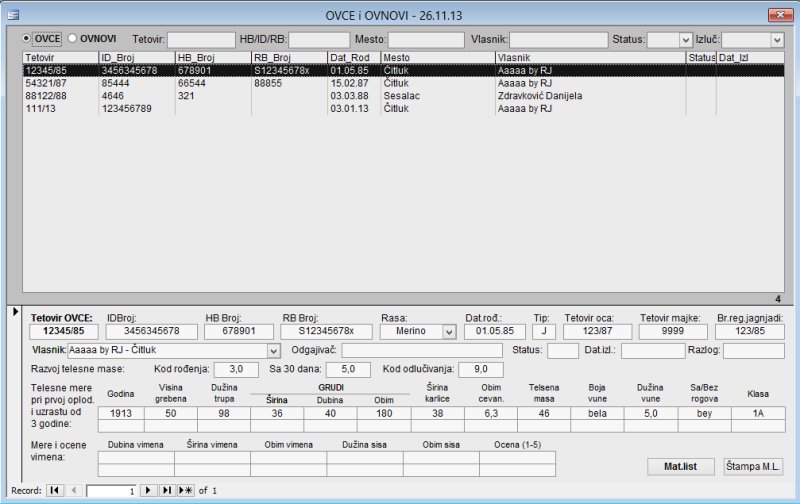Click the next record arrow

pyautogui.click(x=147, y=491)
